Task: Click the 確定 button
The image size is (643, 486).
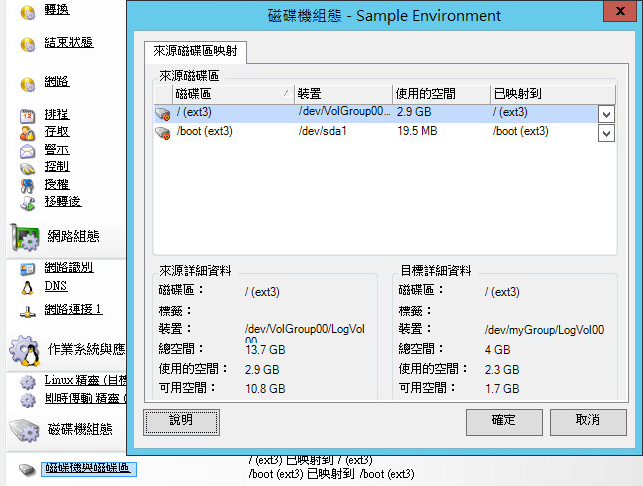Action: (x=503, y=421)
